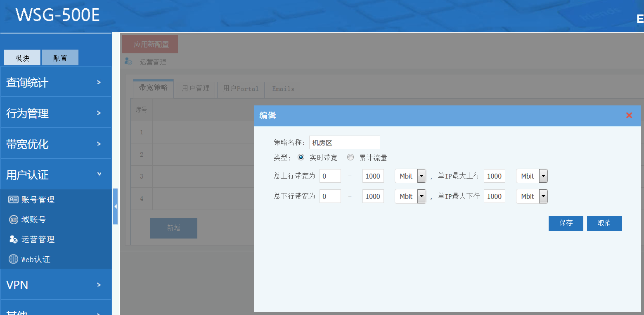Collapse the 用户认证 menu section
Viewport: 644px width, 315px height.
tap(56, 174)
